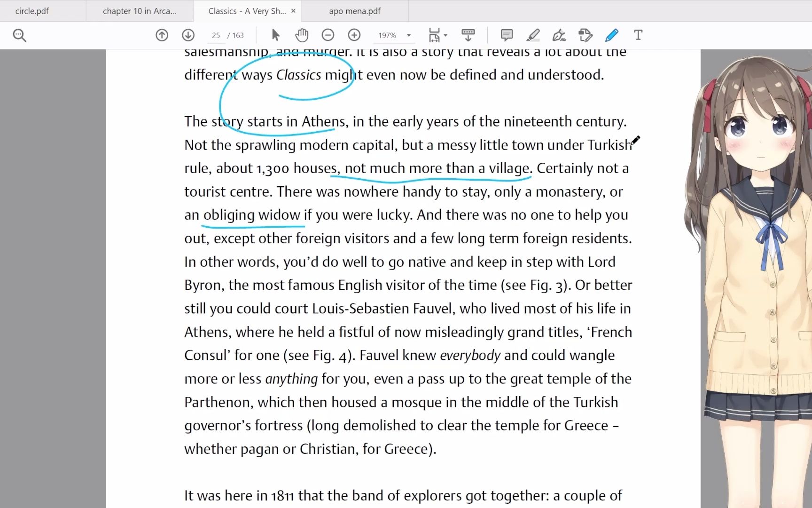Click the total page count '/ 163'

[236, 35]
